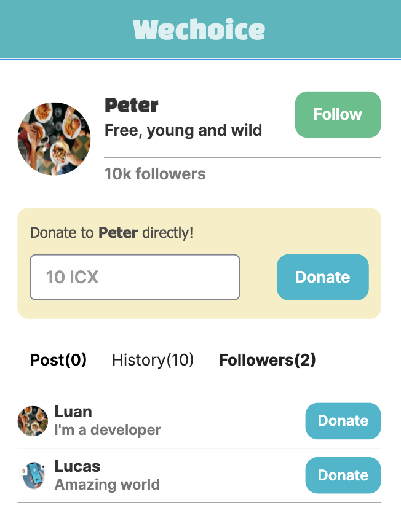Click the 'Donate to Peter directly!' label
The width and height of the screenshot is (401, 532).
click(111, 233)
